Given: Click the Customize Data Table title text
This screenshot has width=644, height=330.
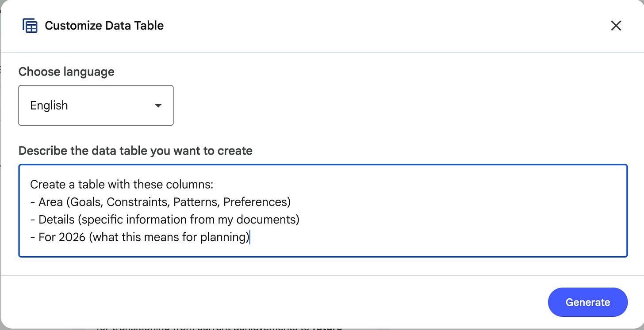Looking at the screenshot, I should click(x=104, y=26).
